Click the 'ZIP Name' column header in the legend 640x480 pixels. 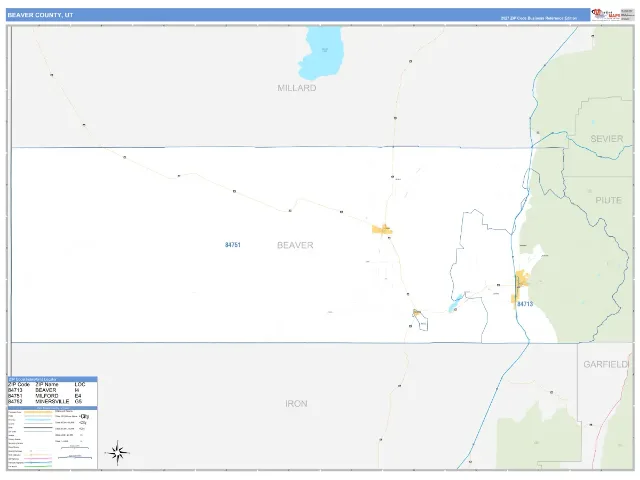click(47, 384)
